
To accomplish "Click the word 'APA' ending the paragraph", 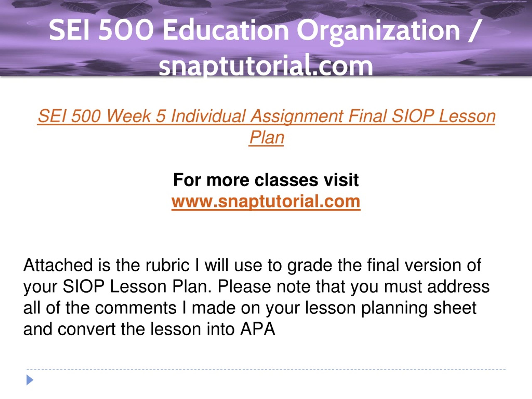I will pos(257,329).
